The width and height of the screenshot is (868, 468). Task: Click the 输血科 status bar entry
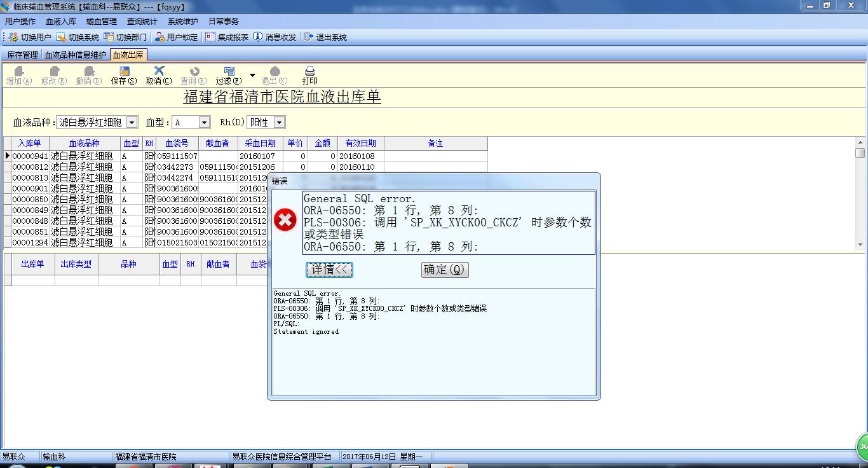tap(76, 457)
